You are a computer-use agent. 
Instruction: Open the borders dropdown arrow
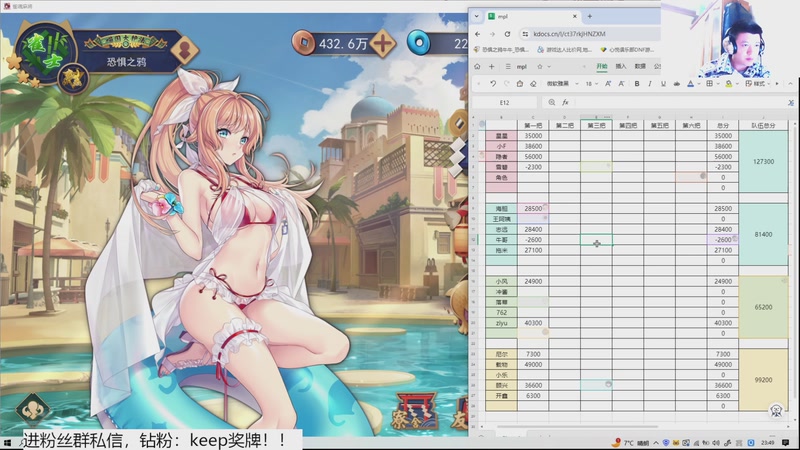717,84
